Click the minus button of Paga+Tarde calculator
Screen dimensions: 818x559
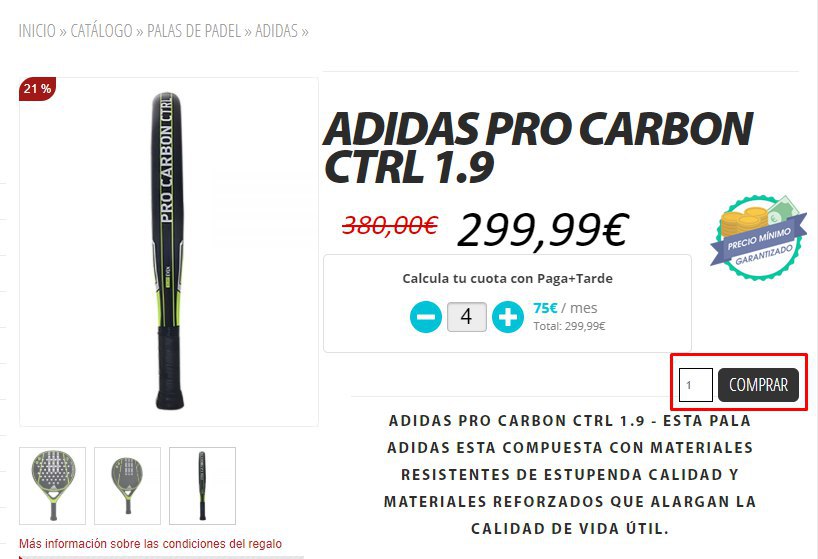tap(426, 317)
